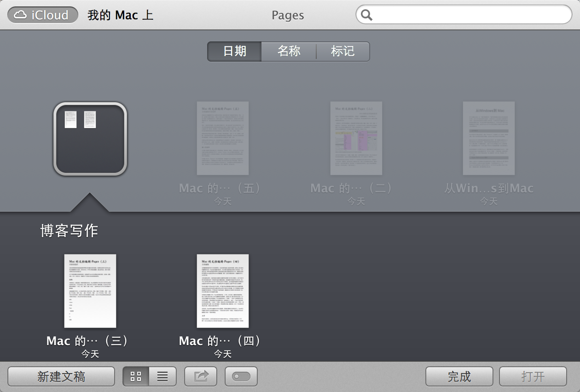
Task: Sort documents by 日期 tab
Action: click(234, 51)
